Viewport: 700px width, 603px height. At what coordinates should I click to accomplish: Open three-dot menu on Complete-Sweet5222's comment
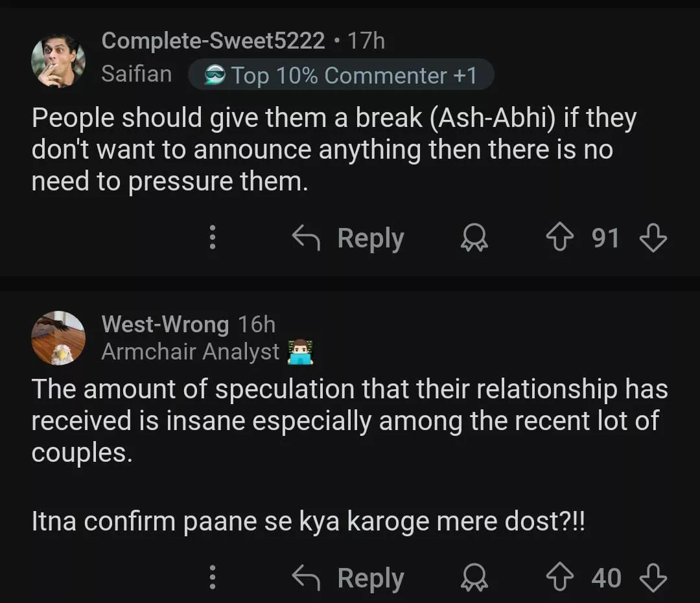pos(212,238)
